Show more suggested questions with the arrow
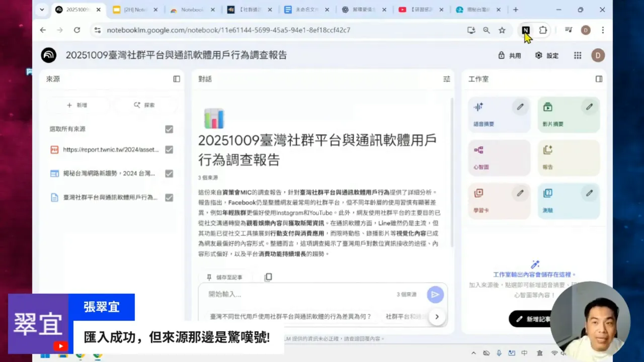The width and height of the screenshot is (644, 362). (437, 317)
